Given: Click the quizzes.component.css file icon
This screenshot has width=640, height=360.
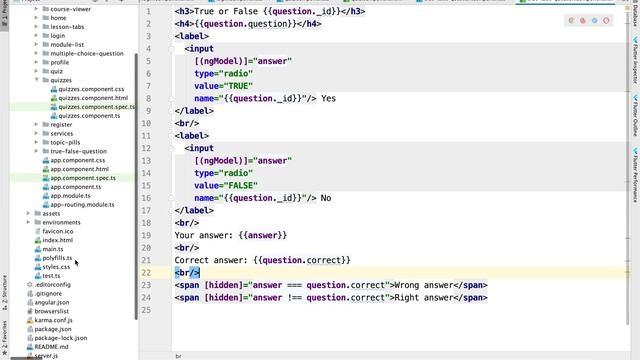Looking at the screenshot, I should pos(54,89).
